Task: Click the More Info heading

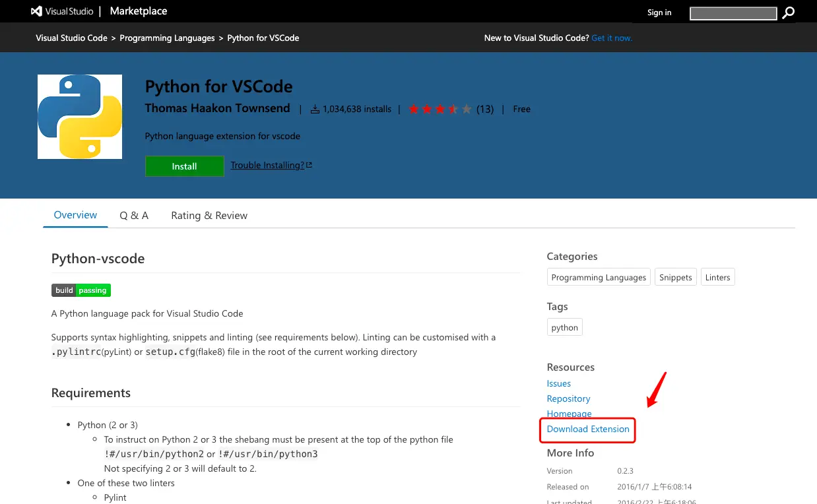Action: (570, 453)
